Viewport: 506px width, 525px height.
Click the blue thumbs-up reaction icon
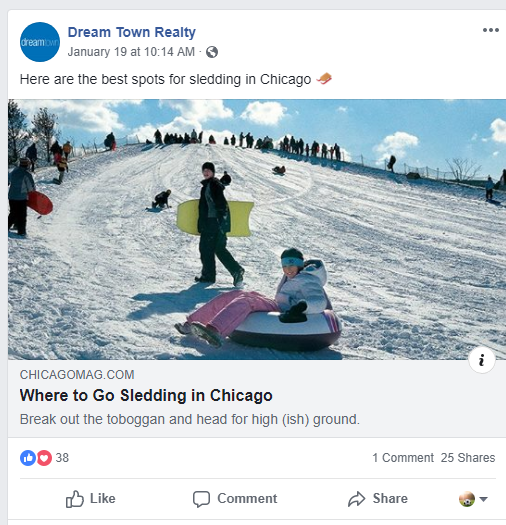[x=28, y=458]
